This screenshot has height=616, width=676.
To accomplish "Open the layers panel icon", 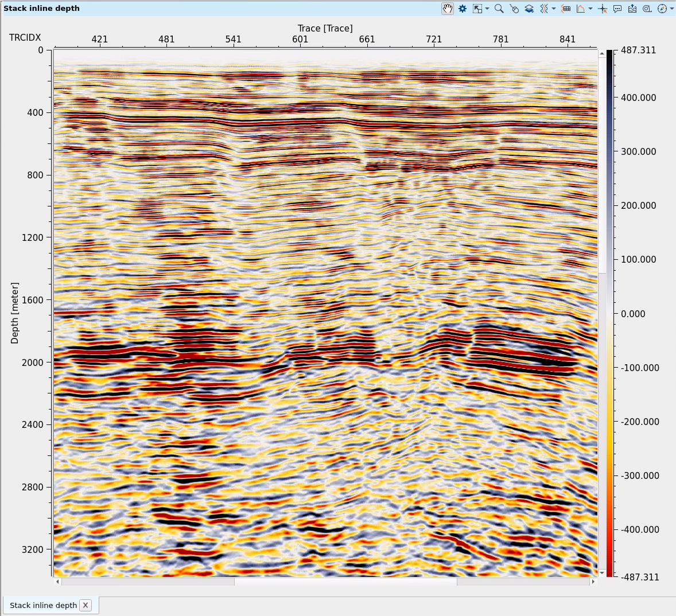I will 529,9.
